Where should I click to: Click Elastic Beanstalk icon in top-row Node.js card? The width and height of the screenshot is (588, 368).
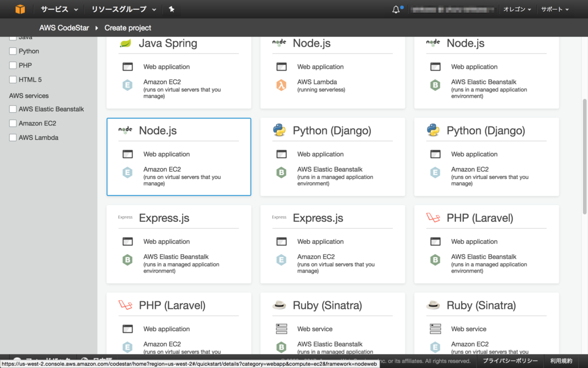click(x=435, y=85)
